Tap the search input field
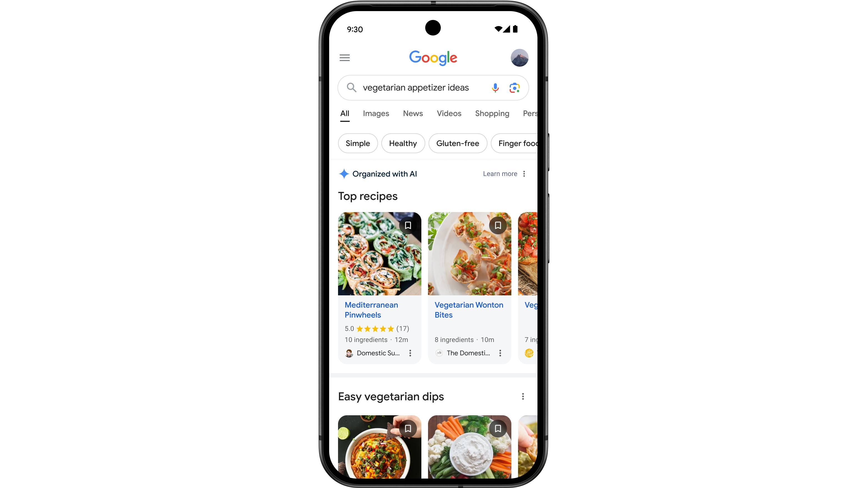The height and width of the screenshot is (488, 868). click(433, 88)
